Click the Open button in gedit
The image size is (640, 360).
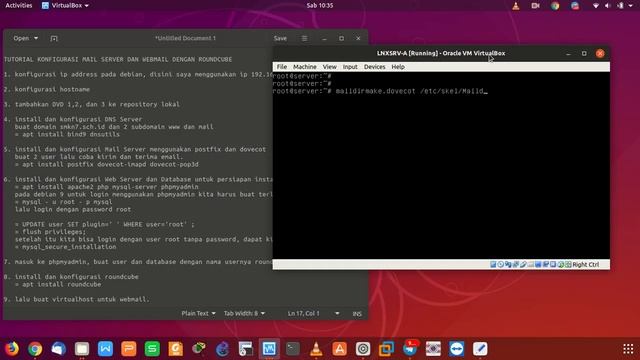[x=21, y=38]
